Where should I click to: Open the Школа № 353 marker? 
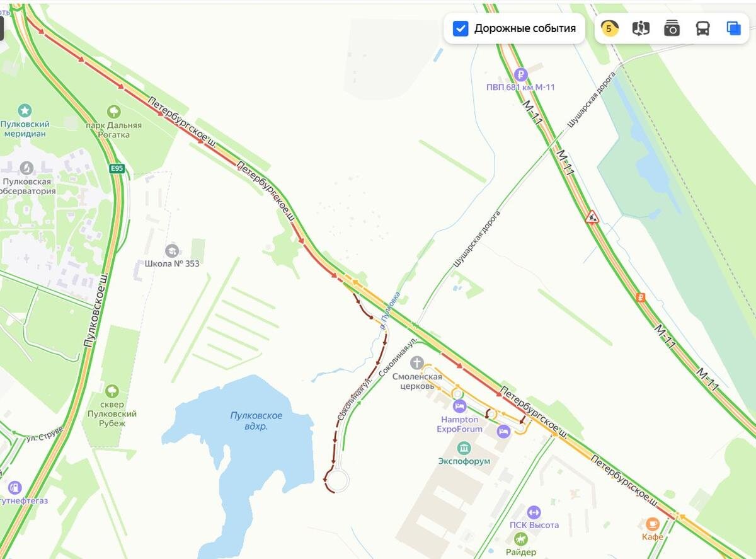(x=171, y=250)
